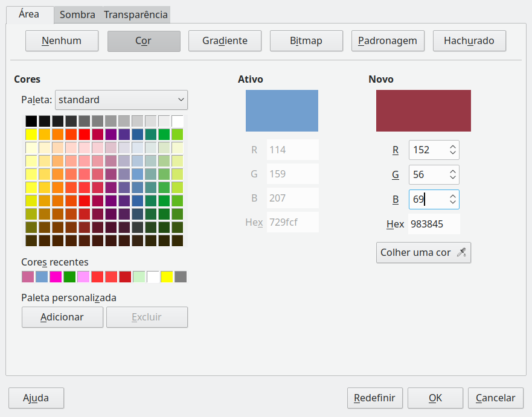Screen dimensions: 532x417
Task: Set fill to Nenhum
Action: [62, 41]
